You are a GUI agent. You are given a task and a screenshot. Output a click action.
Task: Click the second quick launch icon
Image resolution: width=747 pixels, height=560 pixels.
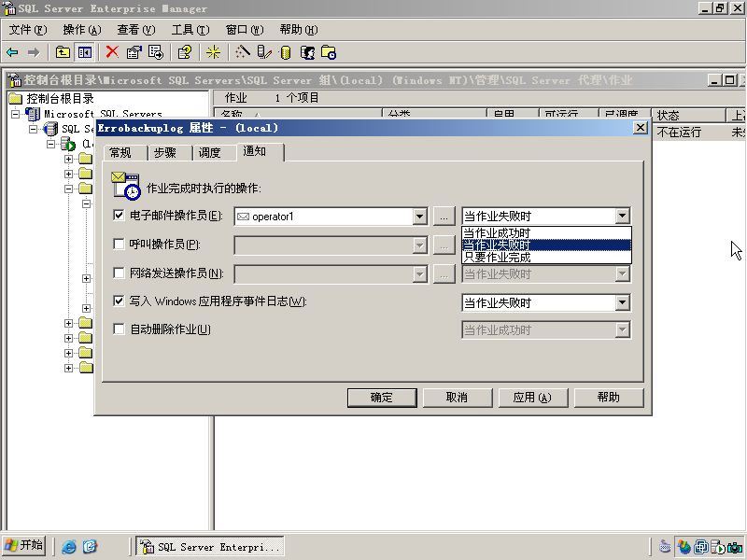pos(90,546)
